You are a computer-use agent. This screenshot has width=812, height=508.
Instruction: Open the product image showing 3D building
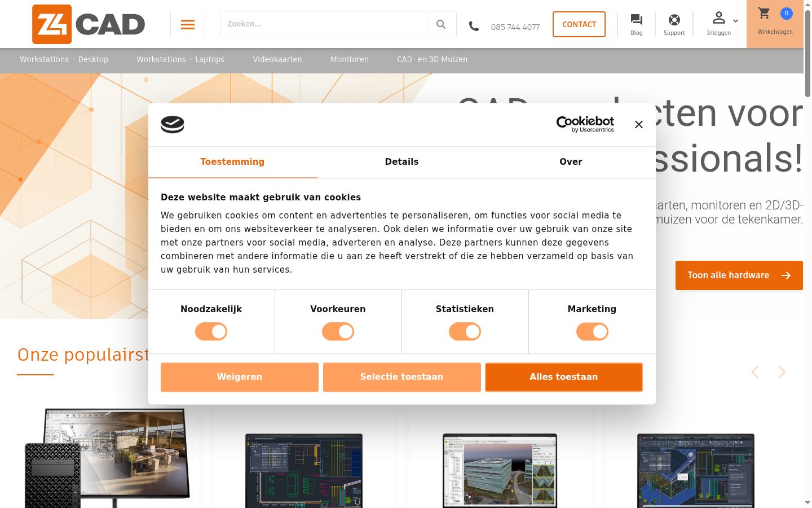tap(500, 471)
